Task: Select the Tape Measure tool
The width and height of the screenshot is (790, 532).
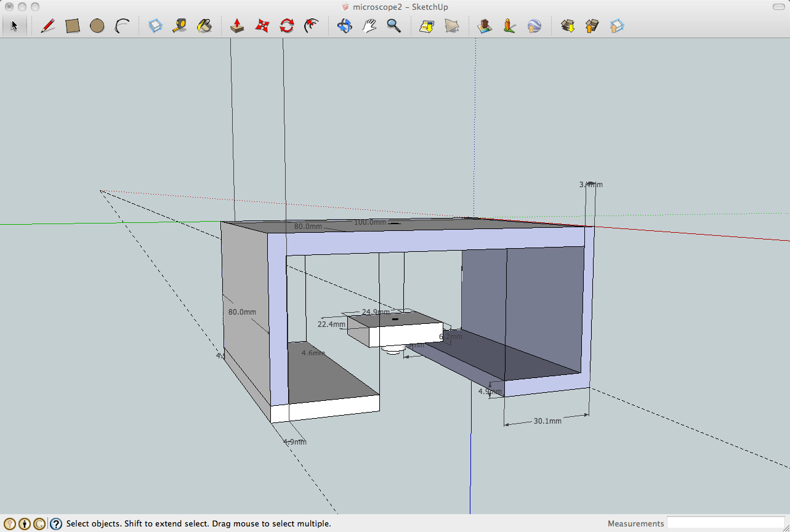Action: [180, 26]
